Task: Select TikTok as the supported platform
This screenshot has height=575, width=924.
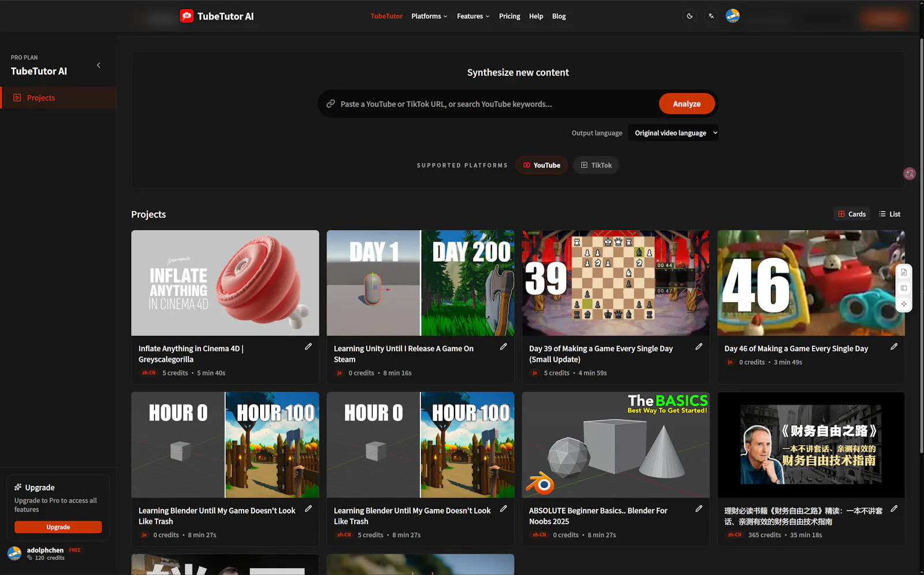Action: click(x=596, y=165)
